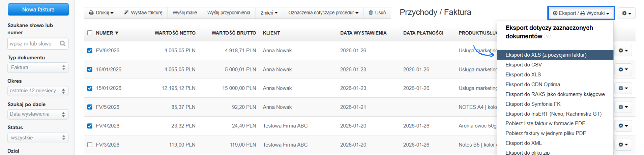Uncheck invoice FV/5/2026 checkbox
Image resolution: width=644 pixels, height=155 pixels.
coord(90,107)
